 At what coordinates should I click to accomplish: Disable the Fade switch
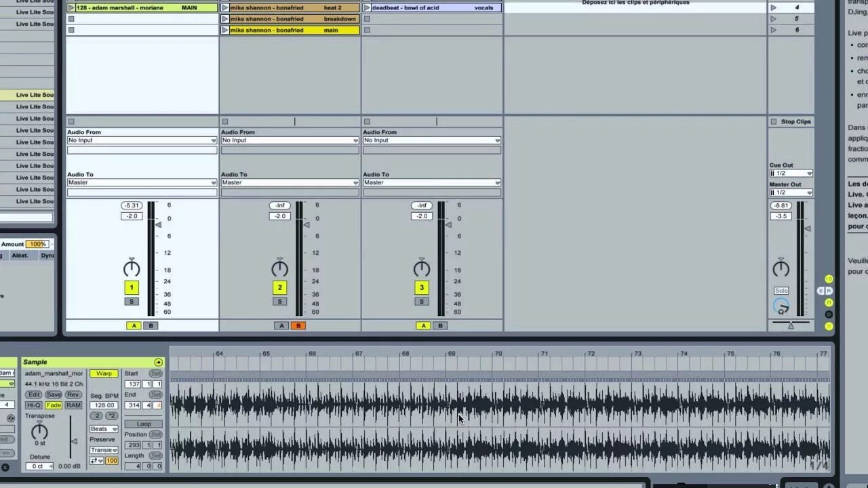(x=54, y=405)
